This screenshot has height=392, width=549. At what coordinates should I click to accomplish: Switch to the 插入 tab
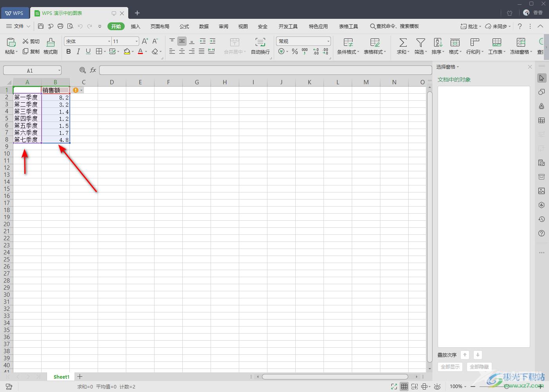(x=135, y=26)
